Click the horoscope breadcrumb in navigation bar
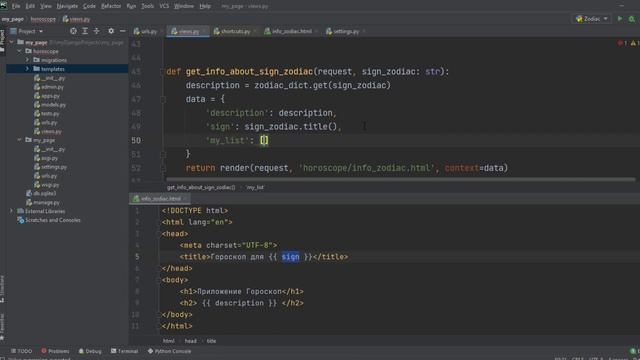 point(43,19)
